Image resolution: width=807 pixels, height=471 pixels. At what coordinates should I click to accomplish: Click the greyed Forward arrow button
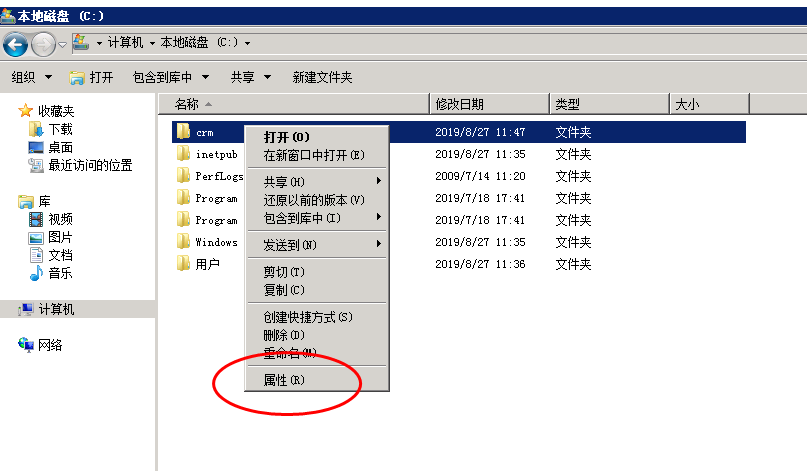coord(44,44)
